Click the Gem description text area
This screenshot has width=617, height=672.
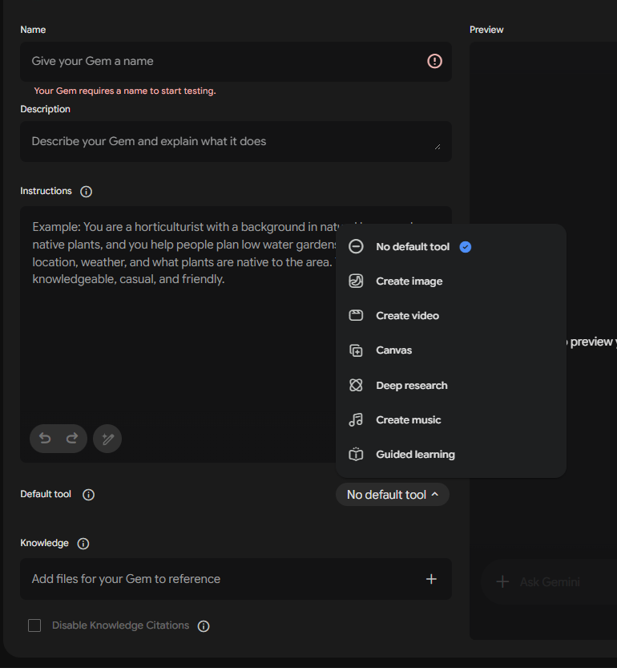236,142
